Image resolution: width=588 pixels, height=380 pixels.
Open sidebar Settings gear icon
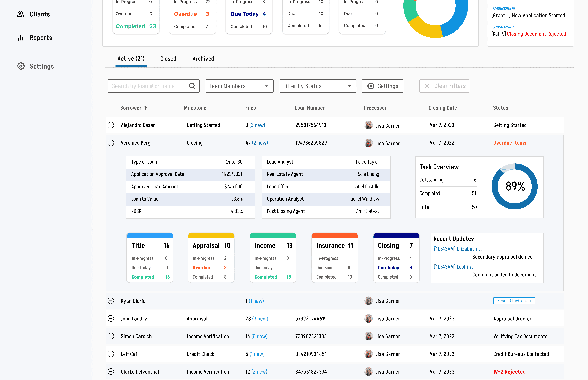pyautogui.click(x=21, y=66)
